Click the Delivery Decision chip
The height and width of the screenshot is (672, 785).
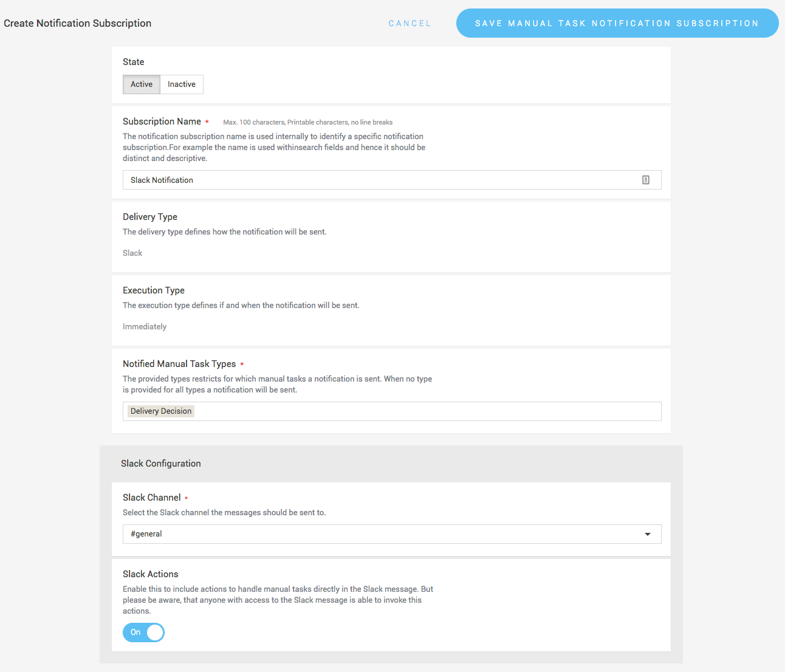click(x=160, y=411)
